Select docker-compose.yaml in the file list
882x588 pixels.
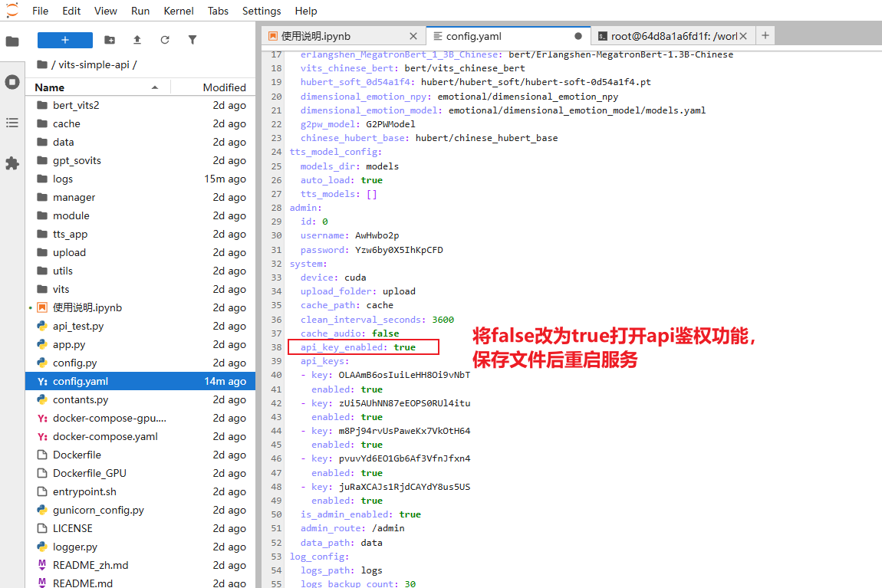coord(140,437)
